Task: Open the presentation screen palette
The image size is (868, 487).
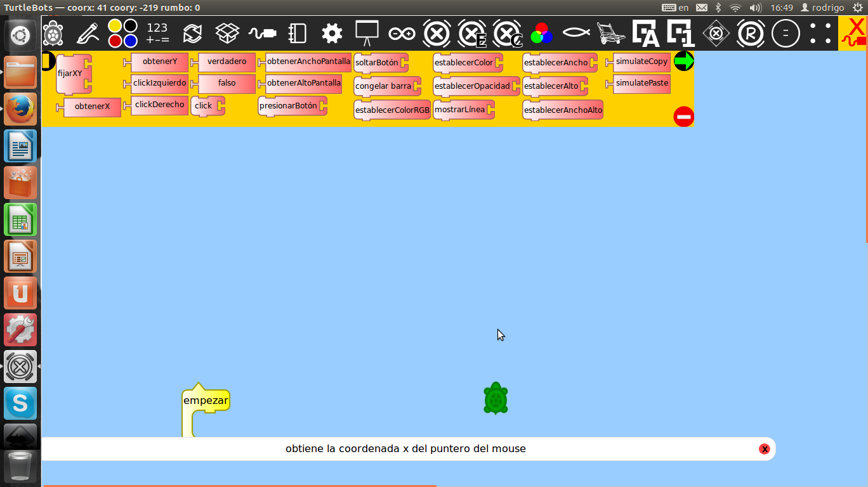Action: tap(367, 34)
